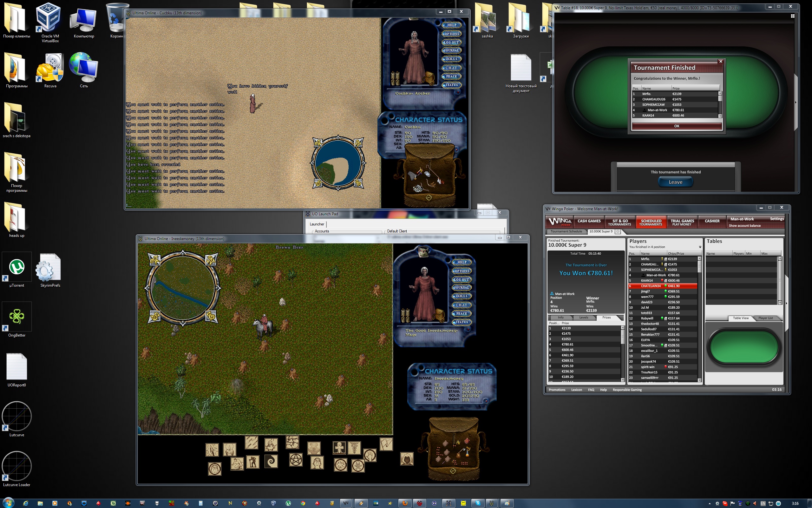Click the caduceus healing spell icon

(x=354, y=448)
